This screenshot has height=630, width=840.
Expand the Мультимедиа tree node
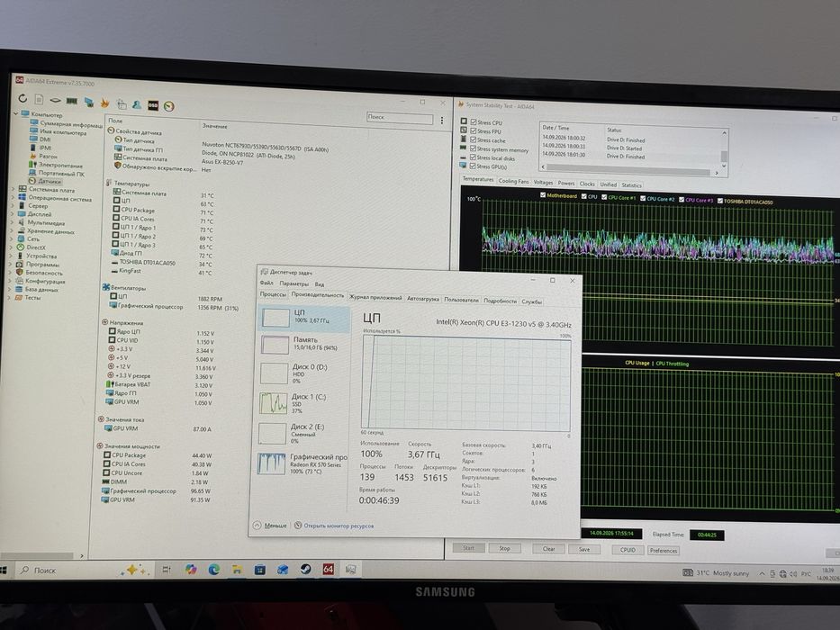pos(13,222)
